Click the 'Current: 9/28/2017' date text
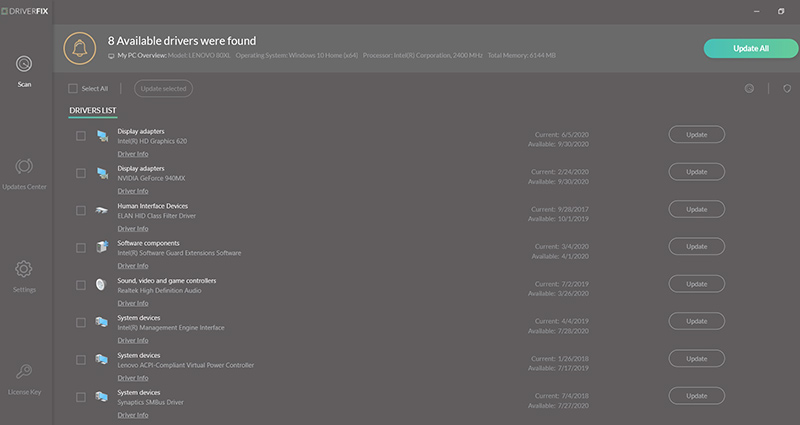Image resolution: width=800 pixels, height=425 pixels. click(x=560, y=209)
